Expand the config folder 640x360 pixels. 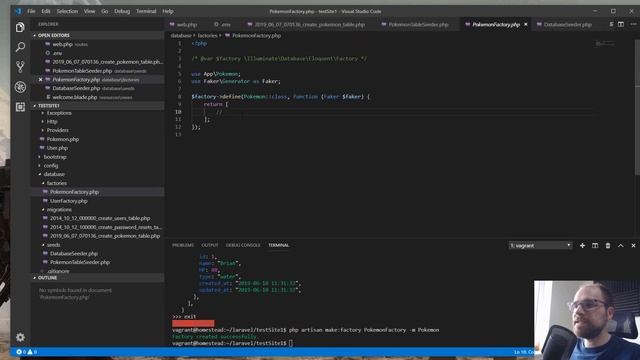51,166
